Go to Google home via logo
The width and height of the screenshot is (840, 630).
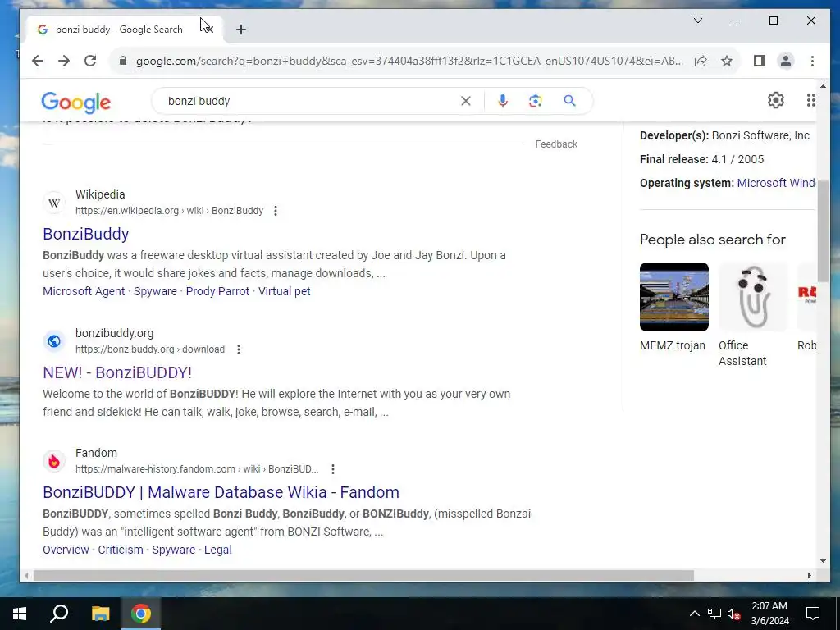(76, 103)
